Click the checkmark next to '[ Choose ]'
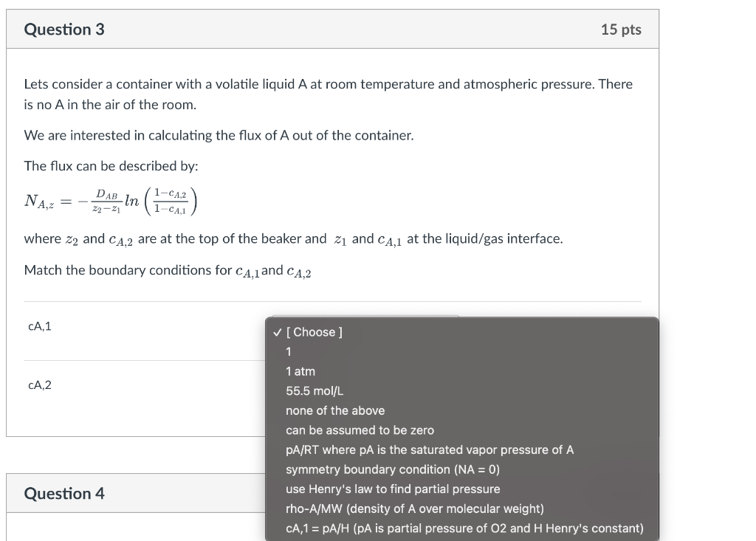The width and height of the screenshot is (756, 541). 275,332
